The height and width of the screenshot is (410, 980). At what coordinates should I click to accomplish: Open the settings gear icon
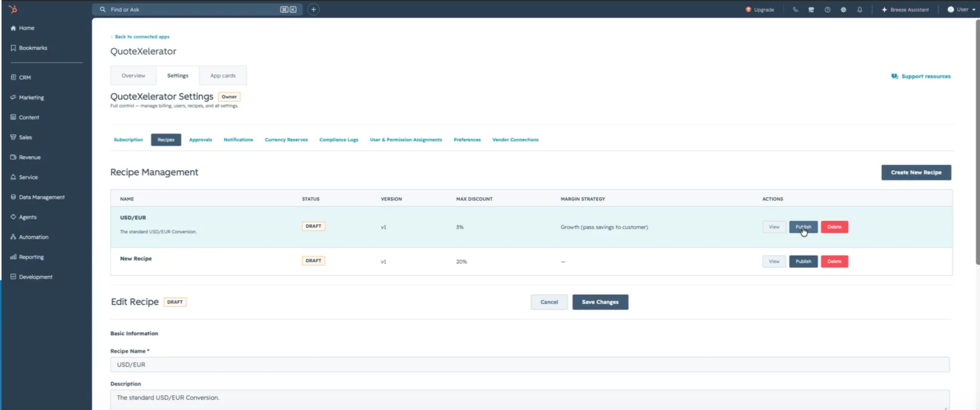click(843, 9)
